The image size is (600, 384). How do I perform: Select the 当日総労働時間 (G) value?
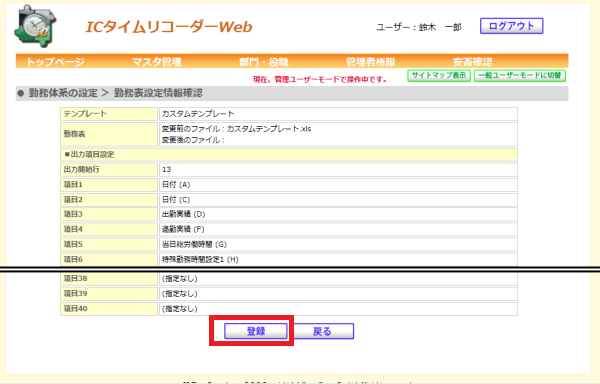(338, 244)
